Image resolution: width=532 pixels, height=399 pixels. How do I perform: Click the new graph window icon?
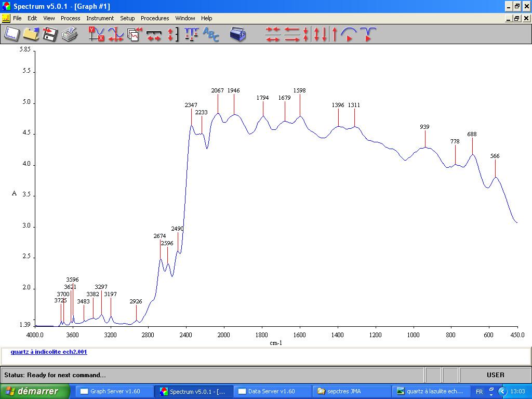pyautogui.click(x=11, y=34)
